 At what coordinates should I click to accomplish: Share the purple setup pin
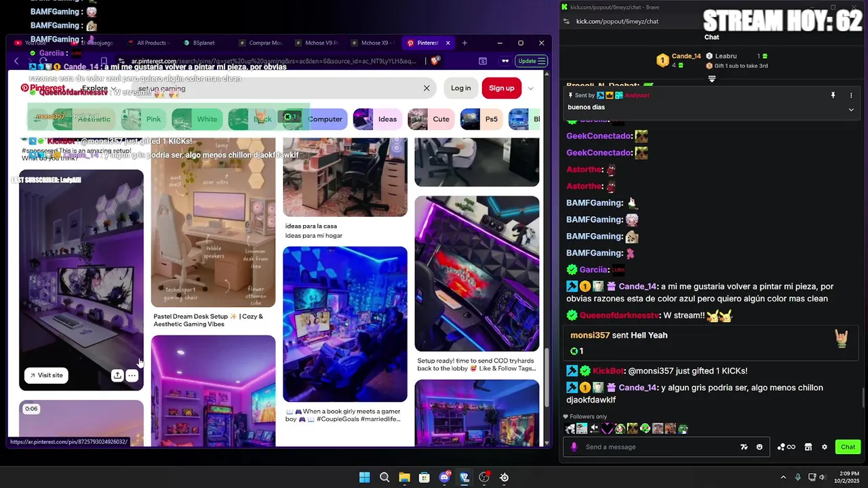[x=117, y=375]
